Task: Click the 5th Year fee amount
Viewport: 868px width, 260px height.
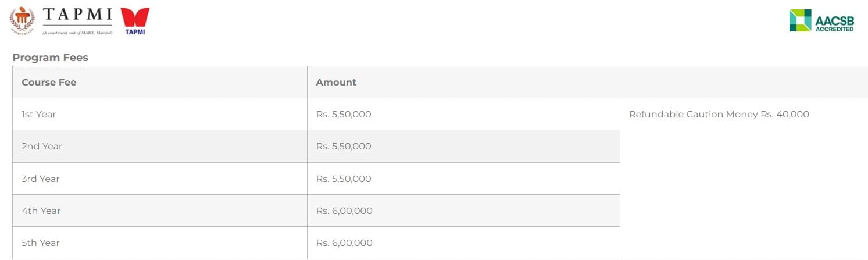Action: 344,243
